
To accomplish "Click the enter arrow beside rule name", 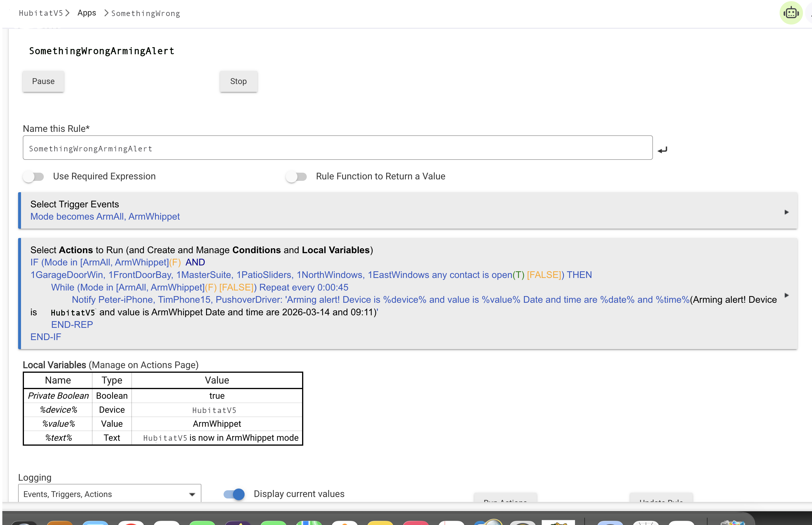I will (662, 150).
